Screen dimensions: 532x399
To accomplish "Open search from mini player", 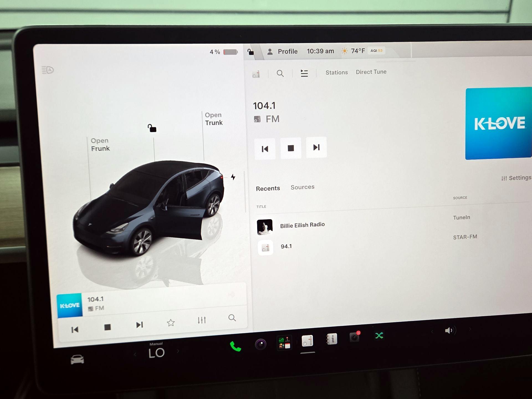I will coord(232,318).
